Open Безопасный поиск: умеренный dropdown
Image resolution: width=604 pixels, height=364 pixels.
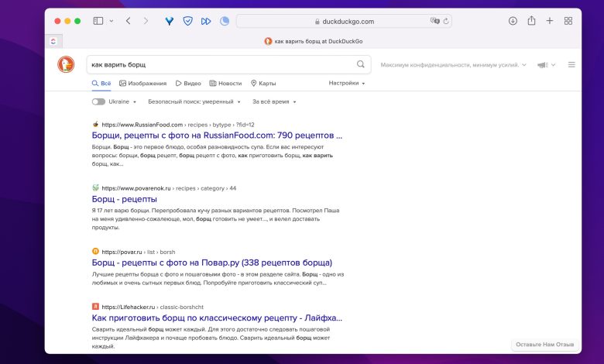(x=194, y=101)
